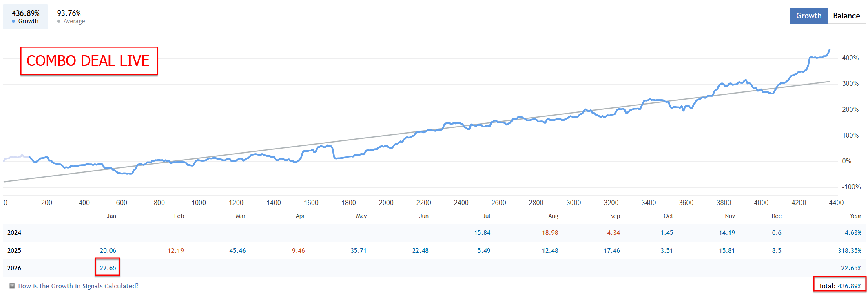
Task: Click the Year column header
Action: point(855,216)
